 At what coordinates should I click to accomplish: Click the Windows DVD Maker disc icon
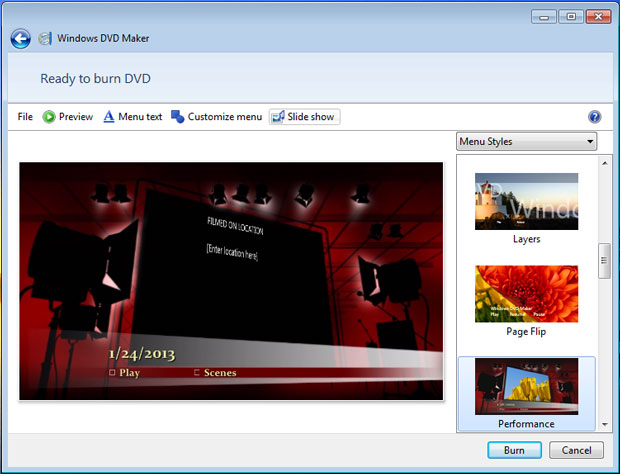pos(45,38)
